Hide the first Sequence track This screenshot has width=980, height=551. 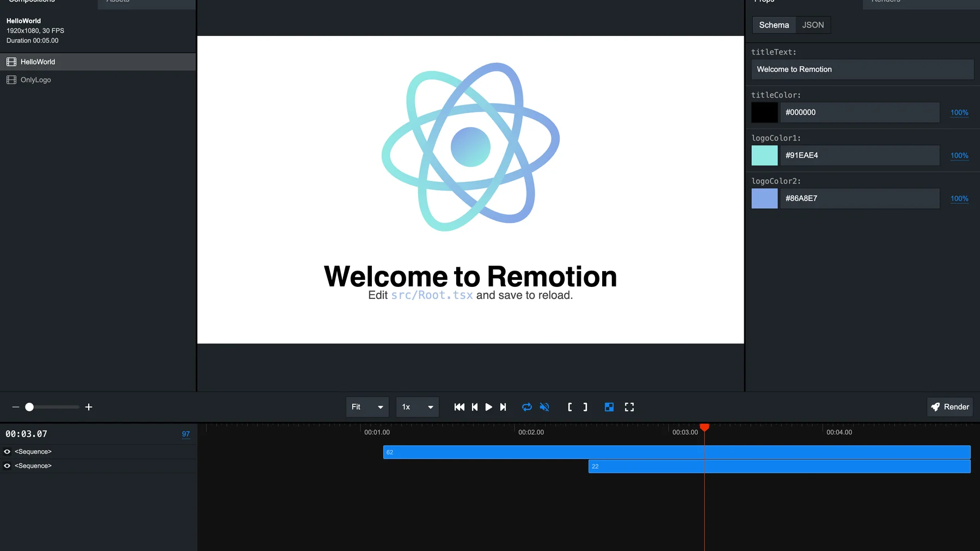pyautogui.click(x=7, y=451)
